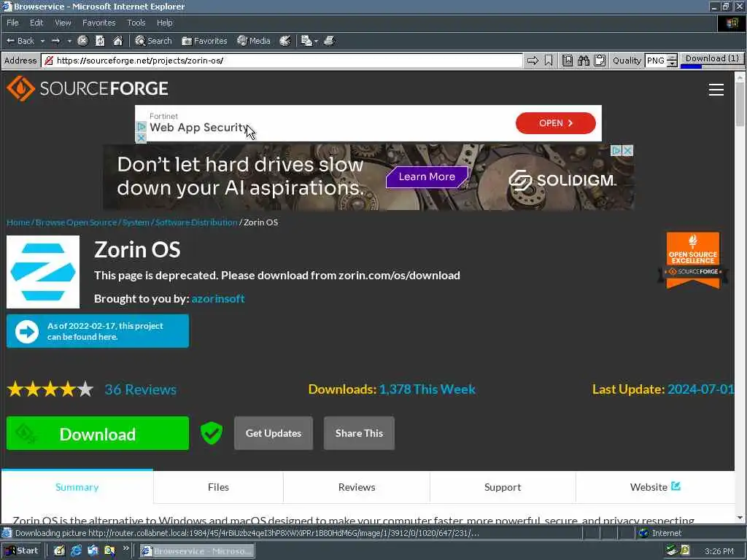Screen dimensions: 747x560
Task: Open the Website tab
Action: click(x=655, y=487)
